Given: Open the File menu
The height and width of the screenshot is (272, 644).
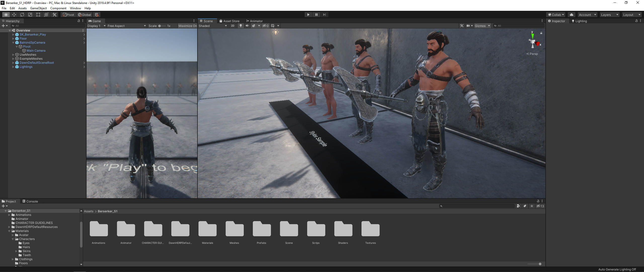Looking at the screenshot, I should pos(4,8).
